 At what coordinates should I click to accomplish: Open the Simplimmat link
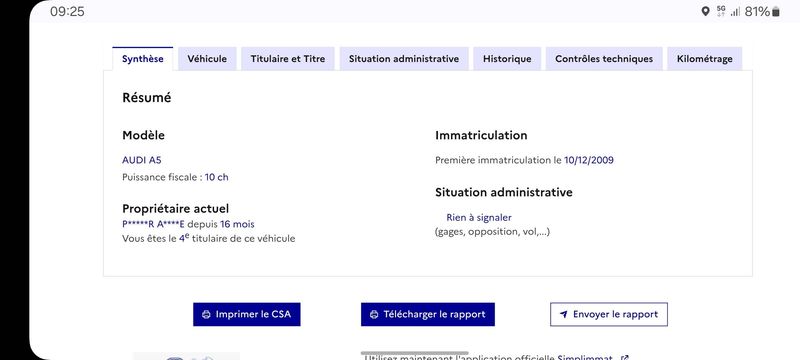585,357
